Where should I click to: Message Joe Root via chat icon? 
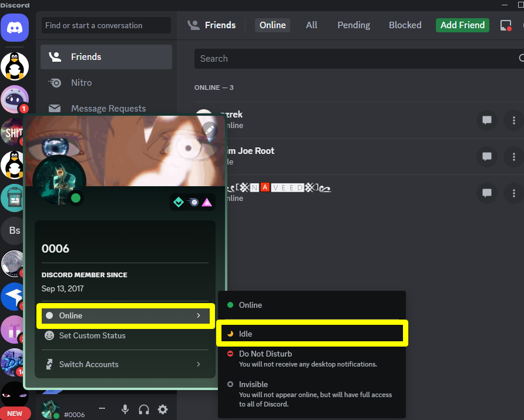486,157
